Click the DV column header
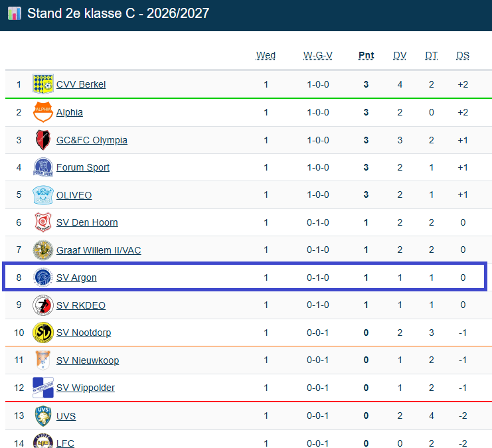 pyautogui.click(x=400, y=56)
